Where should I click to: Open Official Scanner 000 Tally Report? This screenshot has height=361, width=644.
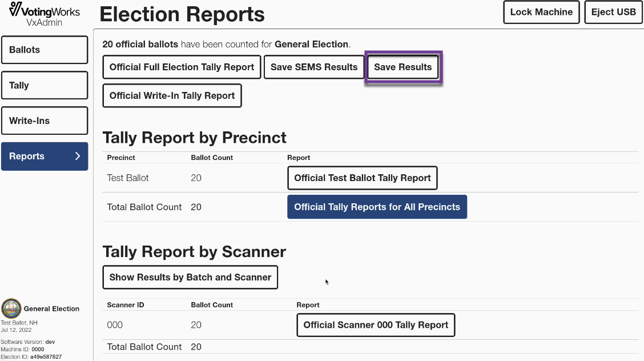(376, 325)
